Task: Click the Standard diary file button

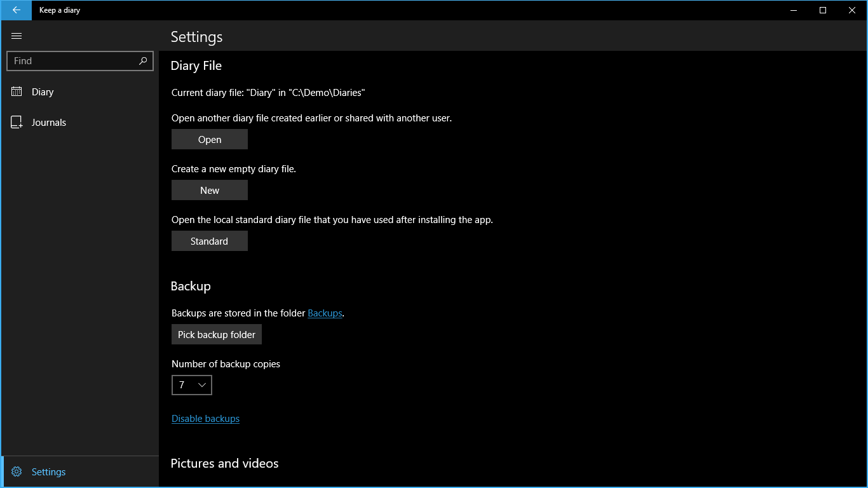Action: [x=210, y=241]
